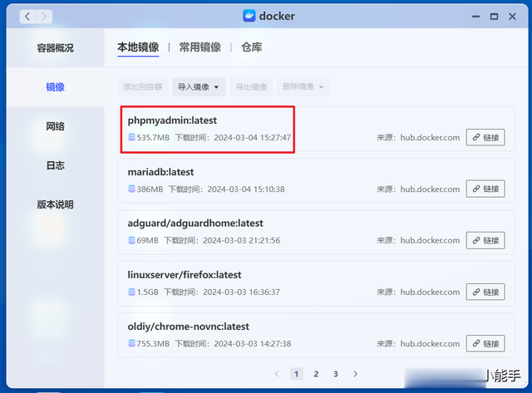Select the oldiy/chrome-novnc:latest image name
This screenshot has width=532, height=393.
click(189, 327)
